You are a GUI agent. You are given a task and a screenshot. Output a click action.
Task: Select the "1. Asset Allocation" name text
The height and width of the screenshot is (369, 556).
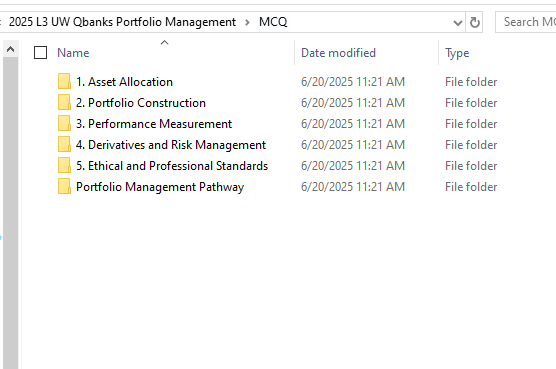tap(124, 82)
